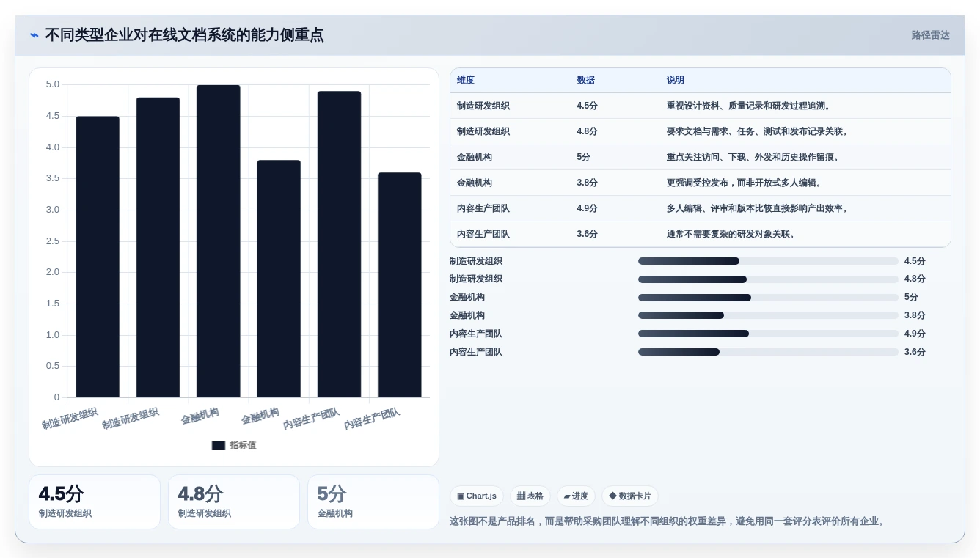Image resolution: width=980 pixels, height=558 pixels.
Task: Click the 进度 chip
Action: point(576,496)
